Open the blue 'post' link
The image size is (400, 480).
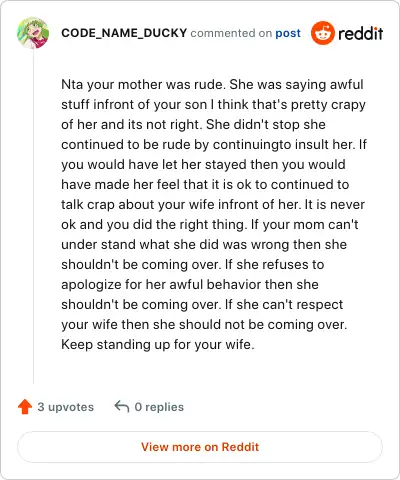click(288, 33)
